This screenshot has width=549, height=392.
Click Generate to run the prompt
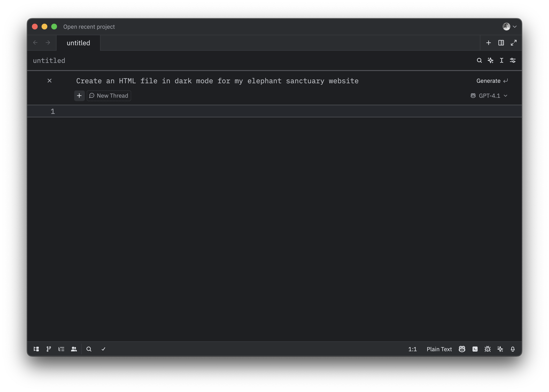coord(492,81)
